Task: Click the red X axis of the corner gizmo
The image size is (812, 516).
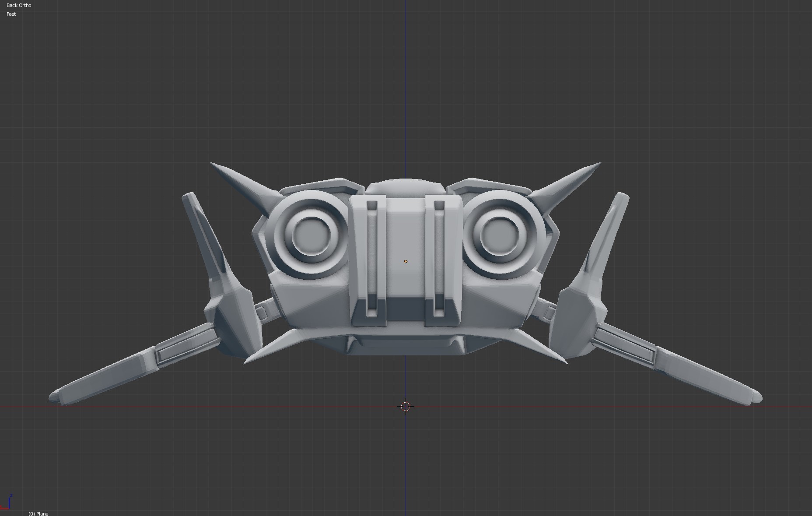Action: pos(4,509)
